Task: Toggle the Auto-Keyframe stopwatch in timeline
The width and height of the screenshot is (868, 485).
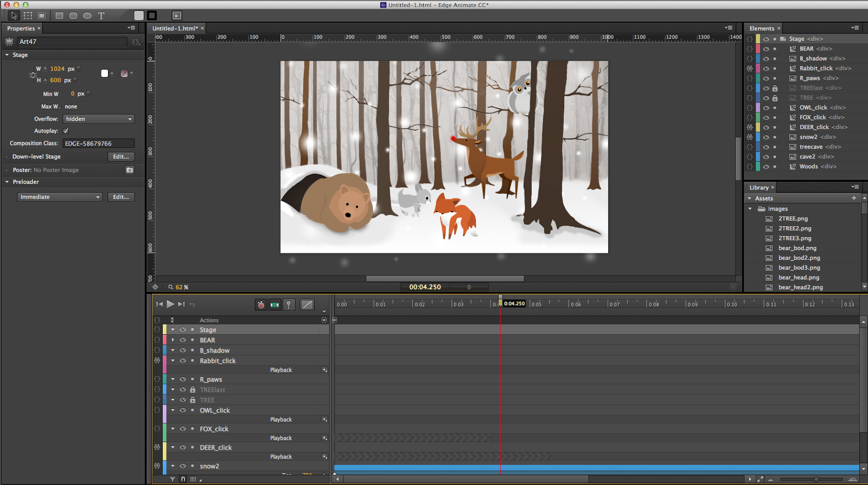Action: (261, 305)
